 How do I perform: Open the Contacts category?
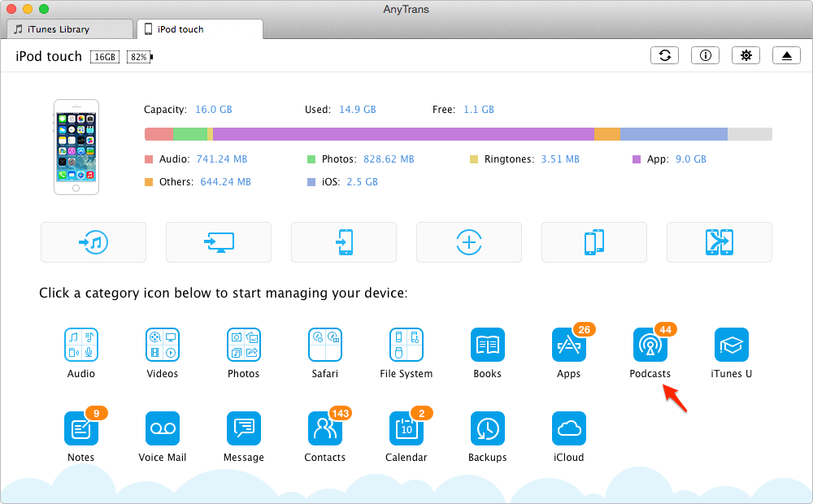tap(325, 428)
